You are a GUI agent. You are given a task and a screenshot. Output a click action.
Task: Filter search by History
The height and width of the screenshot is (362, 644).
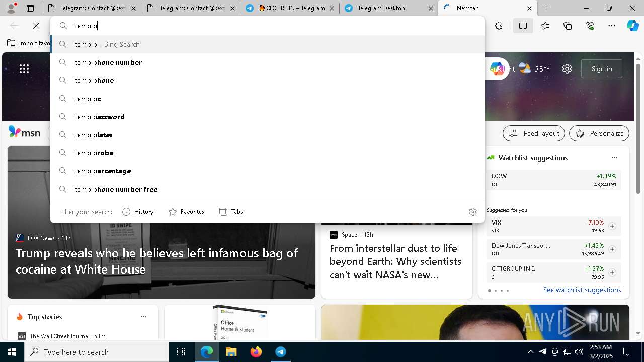pyautogui.click(x=138, y=212)
